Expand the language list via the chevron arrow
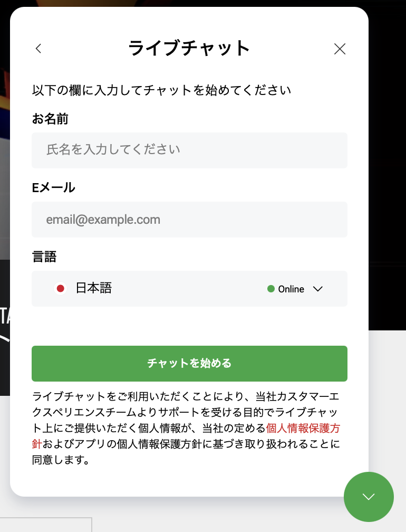The width and height of the screenshot is (406, 532). coord(317,289)
